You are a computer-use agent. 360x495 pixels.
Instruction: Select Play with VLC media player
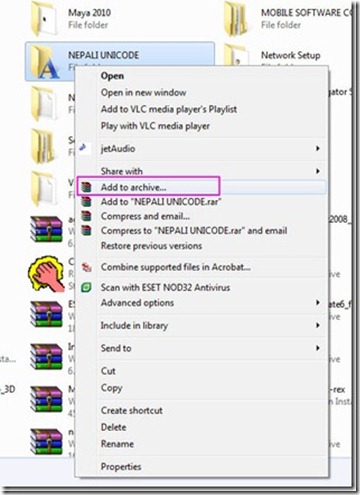pyautogui.click(x=155, y=126)
